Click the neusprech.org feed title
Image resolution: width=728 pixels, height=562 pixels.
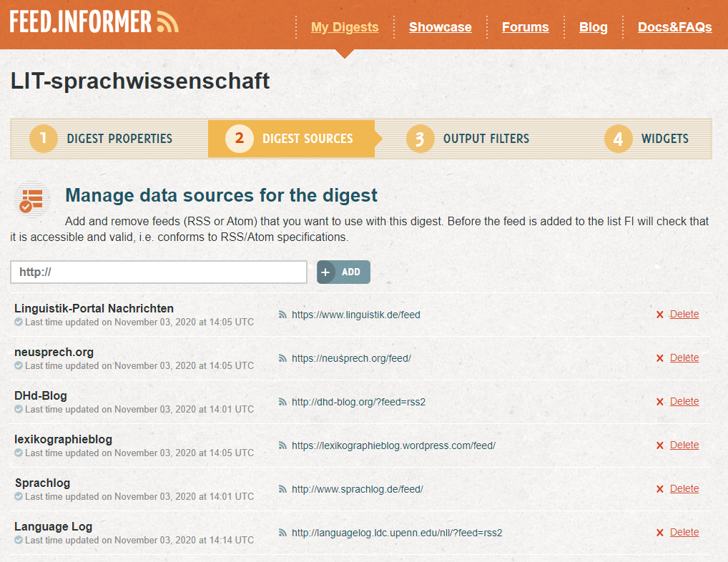click(x=54, y=352)
